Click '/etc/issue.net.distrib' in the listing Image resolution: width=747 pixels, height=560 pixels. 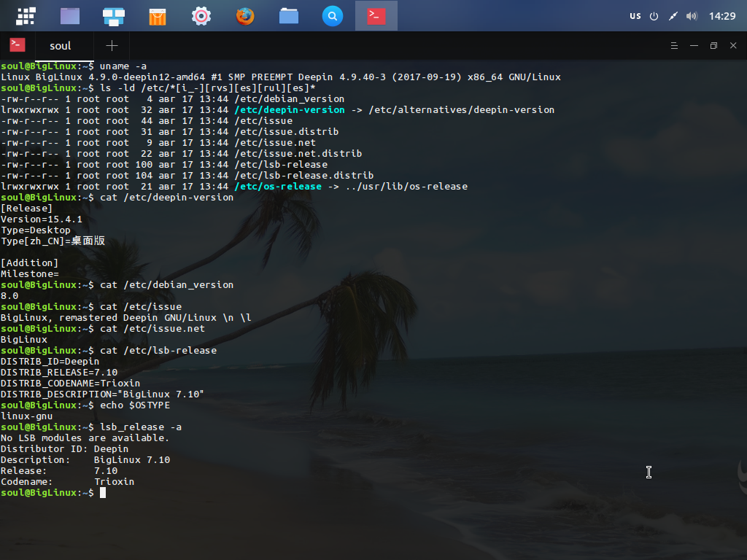pyautogui.click(x=298, y=154)
